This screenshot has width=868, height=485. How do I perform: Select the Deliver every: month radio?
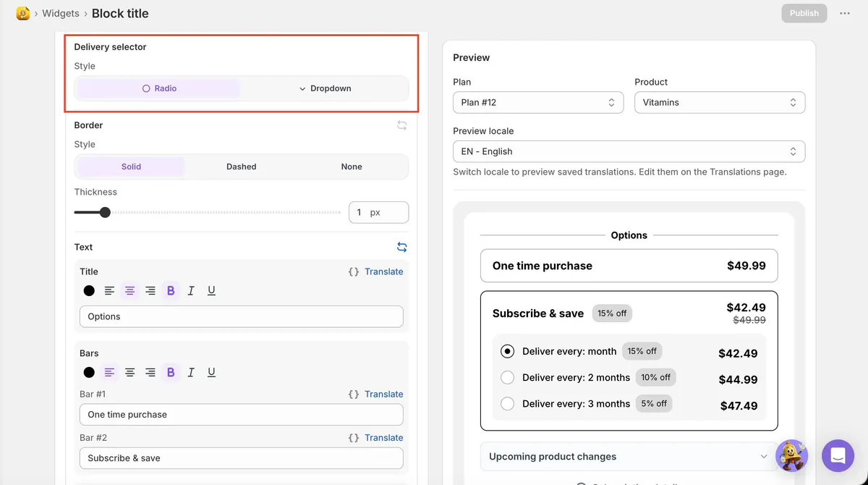[508, 351]
